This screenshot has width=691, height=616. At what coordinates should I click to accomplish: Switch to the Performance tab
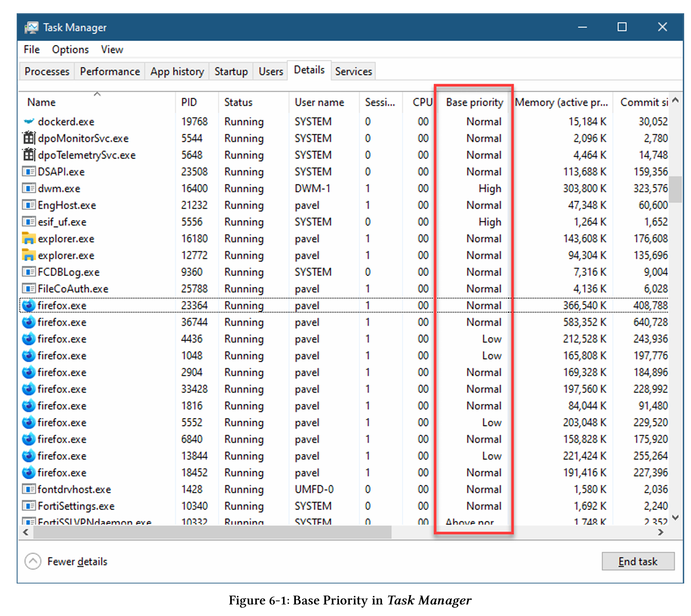pos(110,71)
